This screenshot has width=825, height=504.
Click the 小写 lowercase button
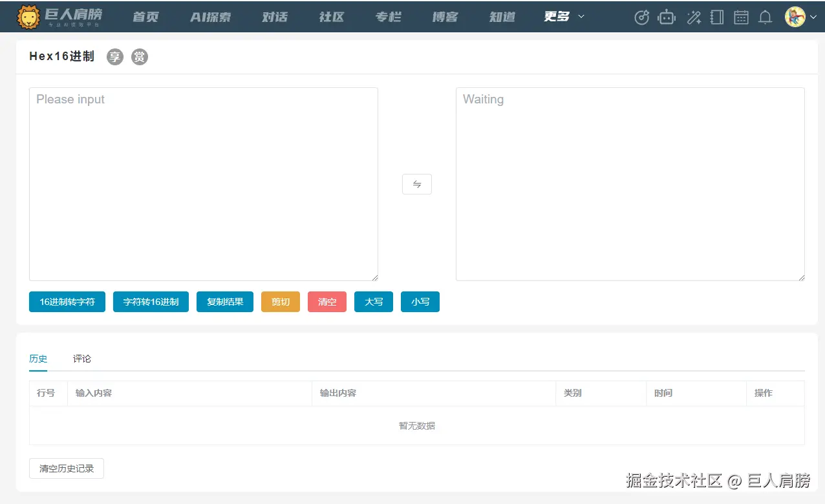click(x=420, y=302)
